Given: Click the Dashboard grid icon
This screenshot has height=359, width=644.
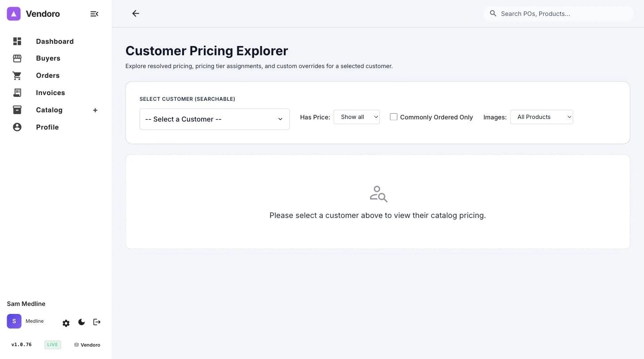Looking at the screenshot, I should [17, 41].
